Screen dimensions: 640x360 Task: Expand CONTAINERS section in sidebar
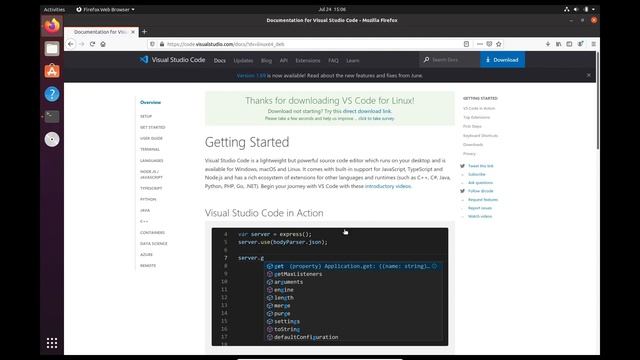pos(152,232)
